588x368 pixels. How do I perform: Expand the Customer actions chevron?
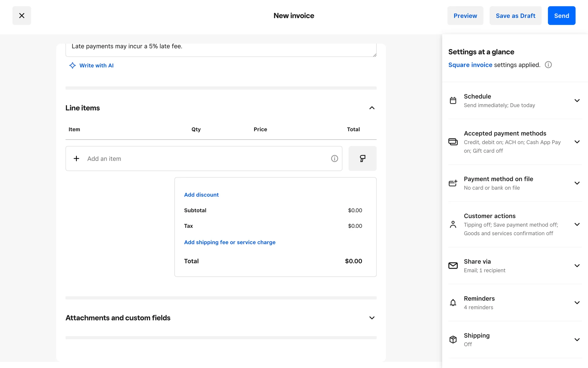coord(577,224)
